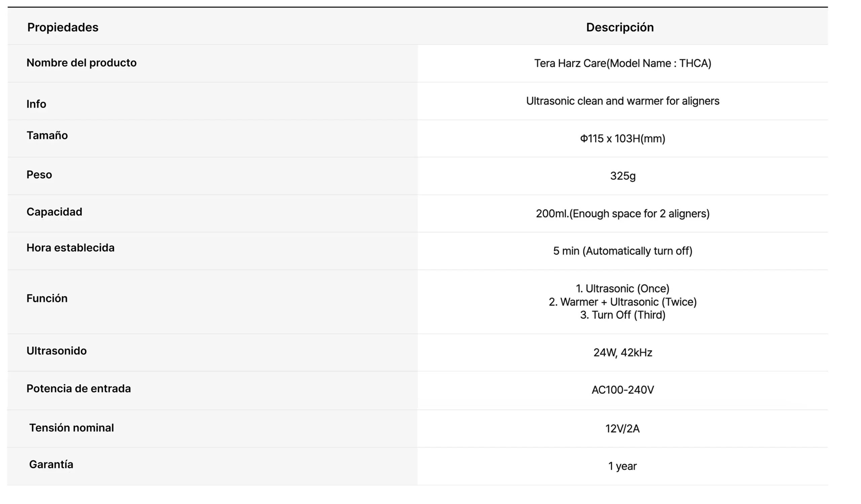Select the Ultrasonic clean and warmer description

tap(623, 101)
